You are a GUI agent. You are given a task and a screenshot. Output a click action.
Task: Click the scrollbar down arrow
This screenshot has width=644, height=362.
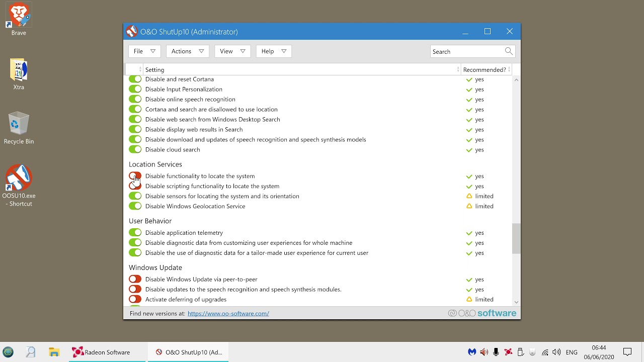pyautogui.click(x=516, y=302)
